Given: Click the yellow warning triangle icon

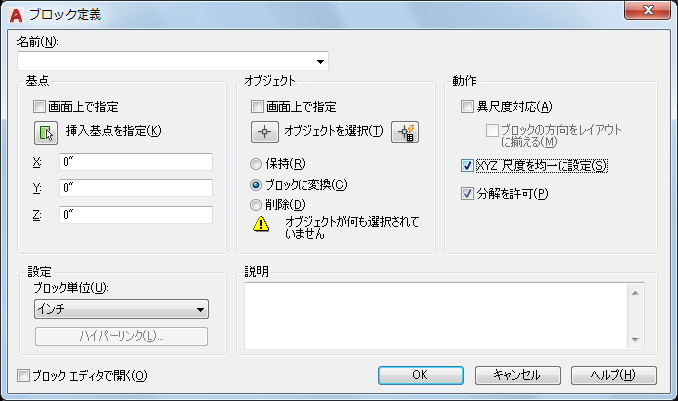Looking at the screenshot, I should pos(261,225).
